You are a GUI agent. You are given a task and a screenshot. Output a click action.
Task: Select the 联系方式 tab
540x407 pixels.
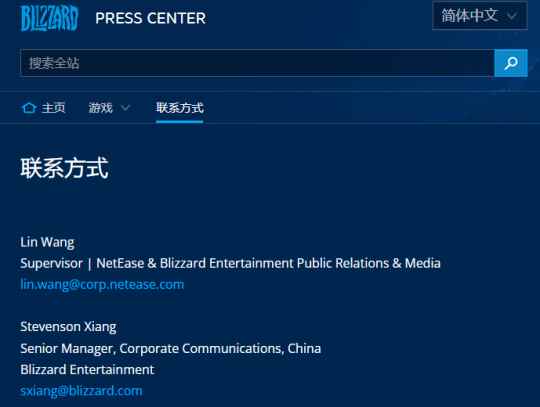[x=180, y=108]
